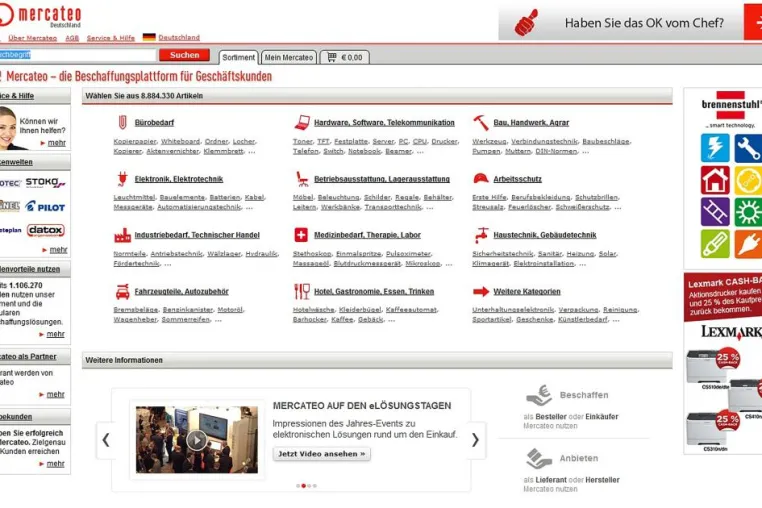Open the Kaffeeautomat link
This screenshot has height=508, width=762.
pyautogui.click(x=411, y=310)
